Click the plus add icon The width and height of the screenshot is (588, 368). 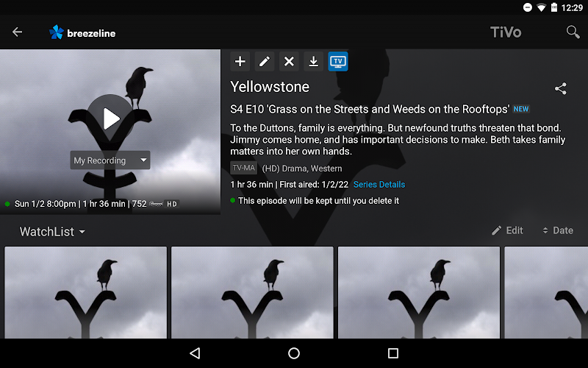(240, 61)
